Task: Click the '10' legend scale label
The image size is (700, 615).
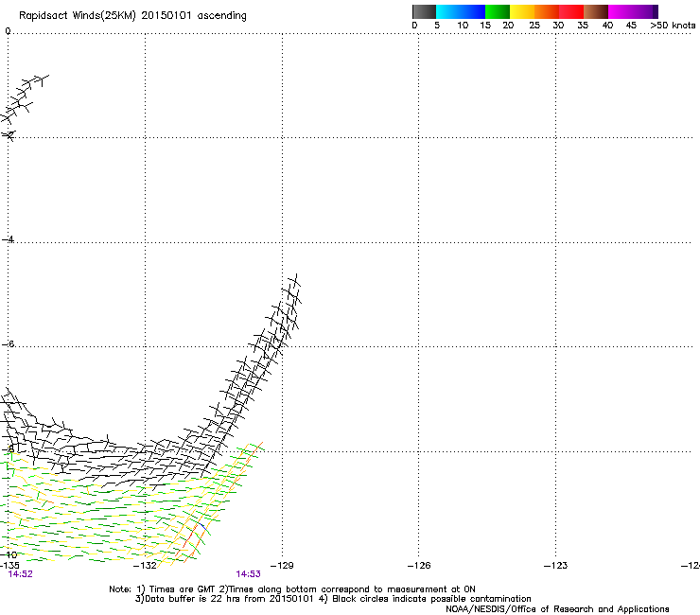Action: point(463,26)
